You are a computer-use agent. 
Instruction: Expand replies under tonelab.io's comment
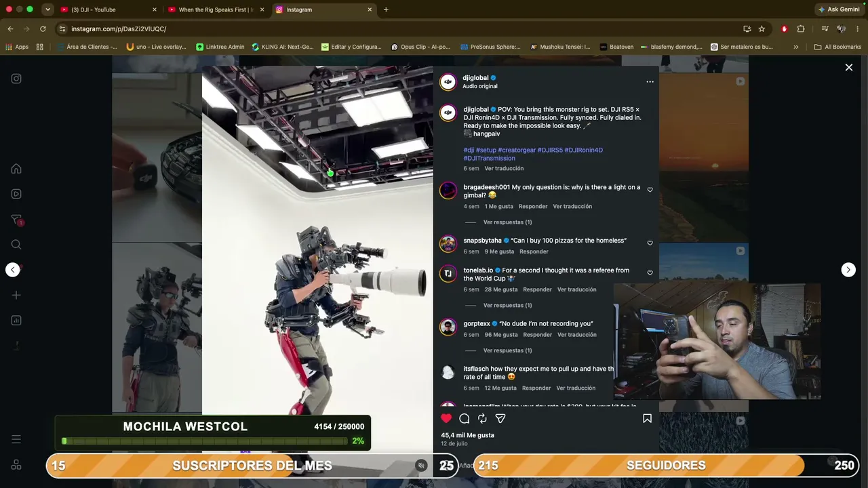[507, 306]
